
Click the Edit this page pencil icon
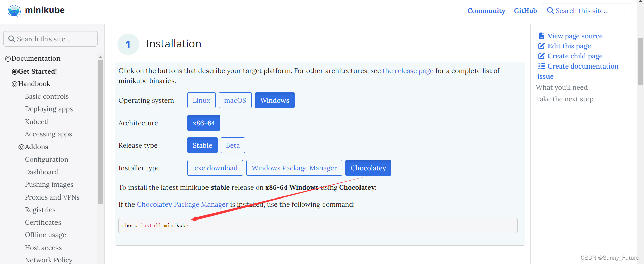pyautogui.click(x=541, y=46)
